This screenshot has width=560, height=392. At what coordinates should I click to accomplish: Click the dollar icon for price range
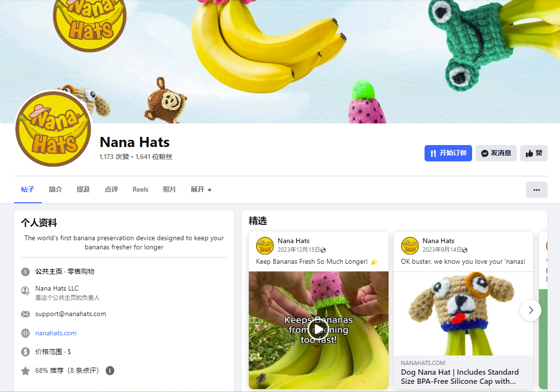click(x=25, y=352)
